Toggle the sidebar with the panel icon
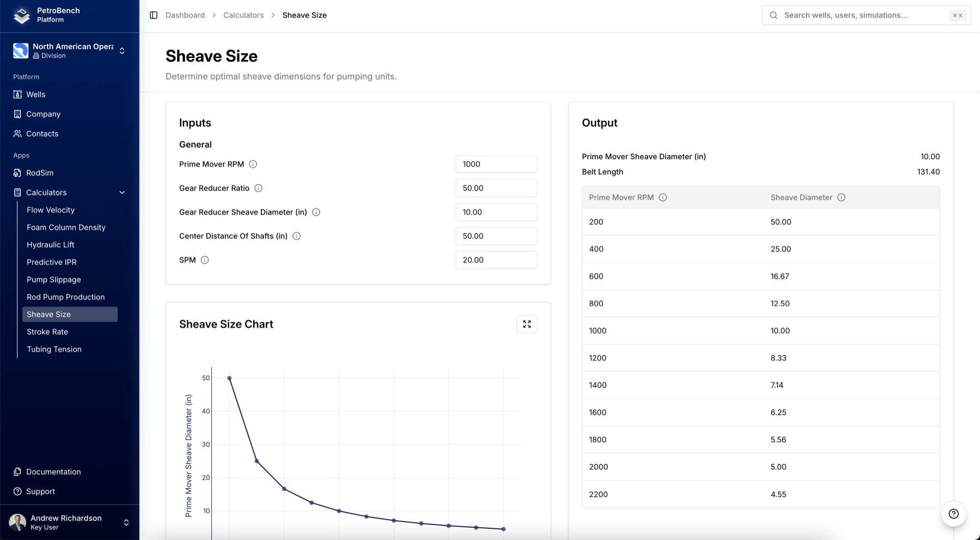 click(x=154, y=15)
